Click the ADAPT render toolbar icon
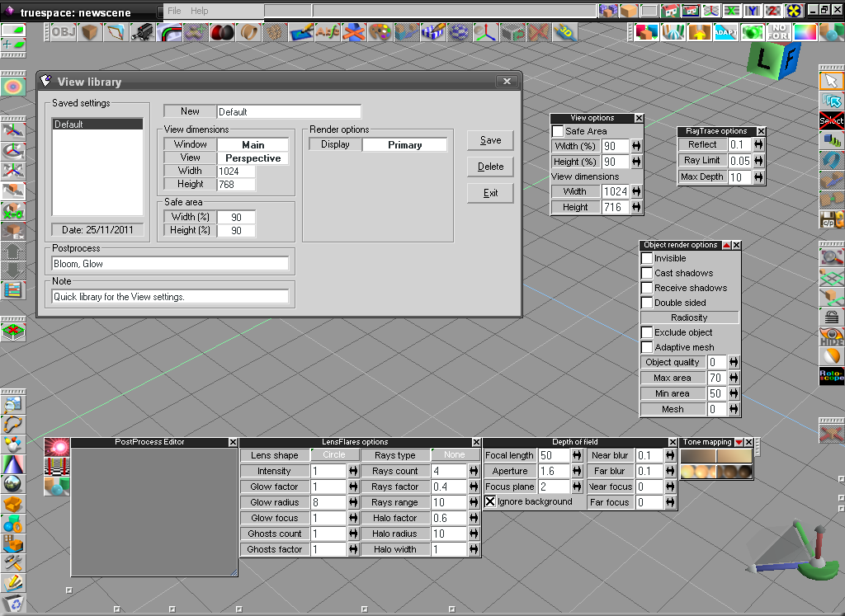The height and width of the screenshot is (616, 845). pos(726,32)
